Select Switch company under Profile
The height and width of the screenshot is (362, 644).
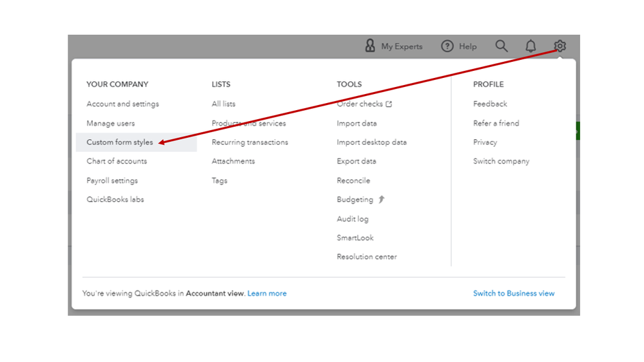[x=501, y=161]
